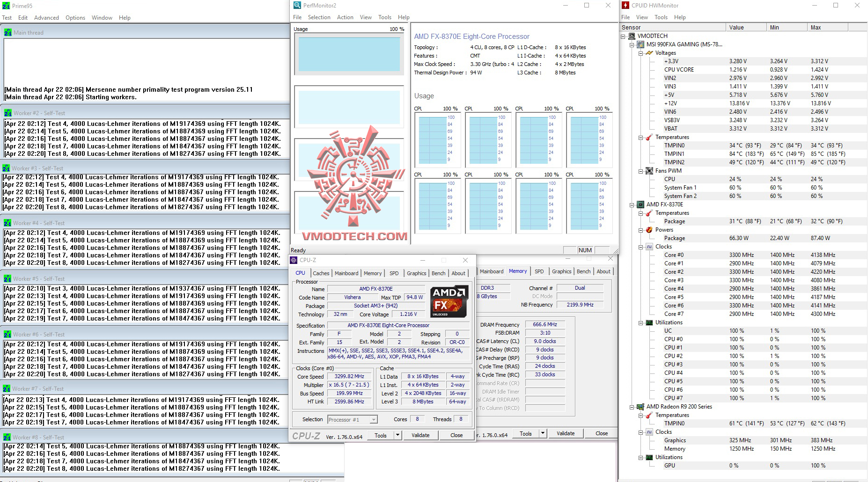Open the Bench tab in front CPU-Z window
The width and height of the screenshot is (868, 482).
(439, 273)
